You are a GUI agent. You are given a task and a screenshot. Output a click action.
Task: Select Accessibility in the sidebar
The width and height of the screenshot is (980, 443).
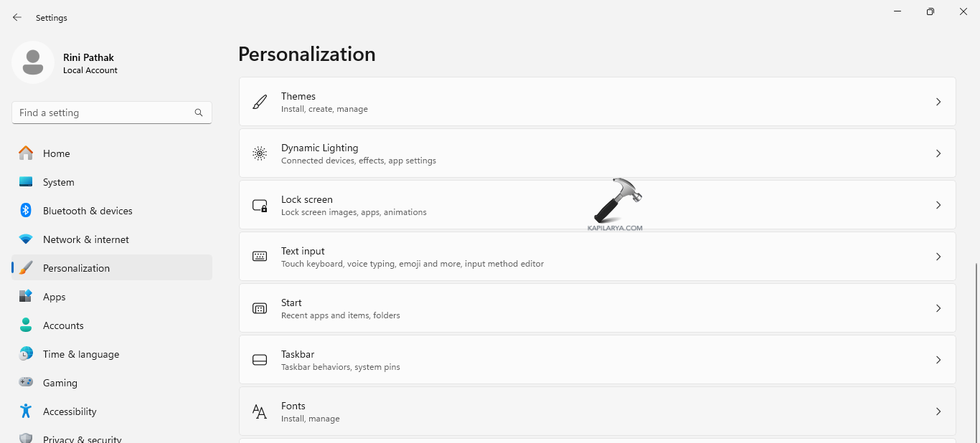(x=69, y=411)
